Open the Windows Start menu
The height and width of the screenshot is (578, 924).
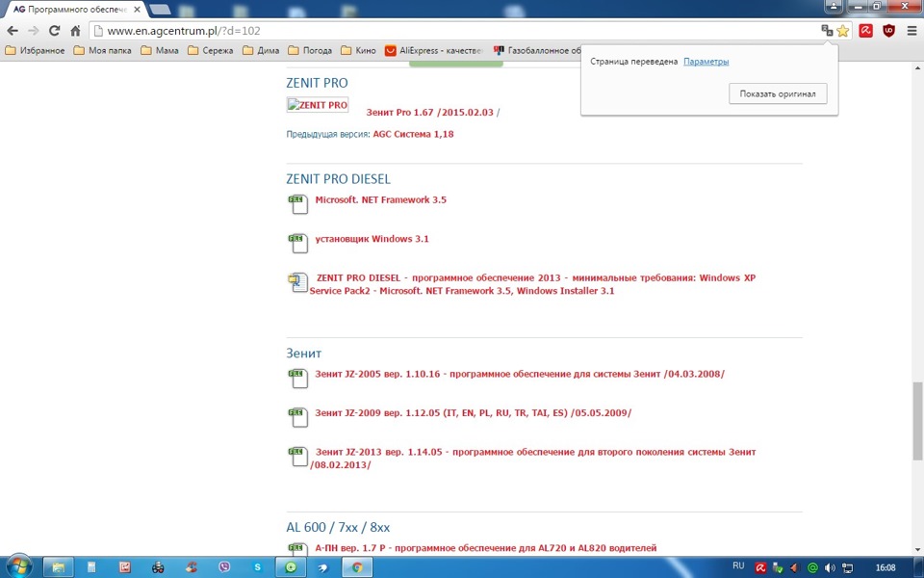(x=19, y=566)
